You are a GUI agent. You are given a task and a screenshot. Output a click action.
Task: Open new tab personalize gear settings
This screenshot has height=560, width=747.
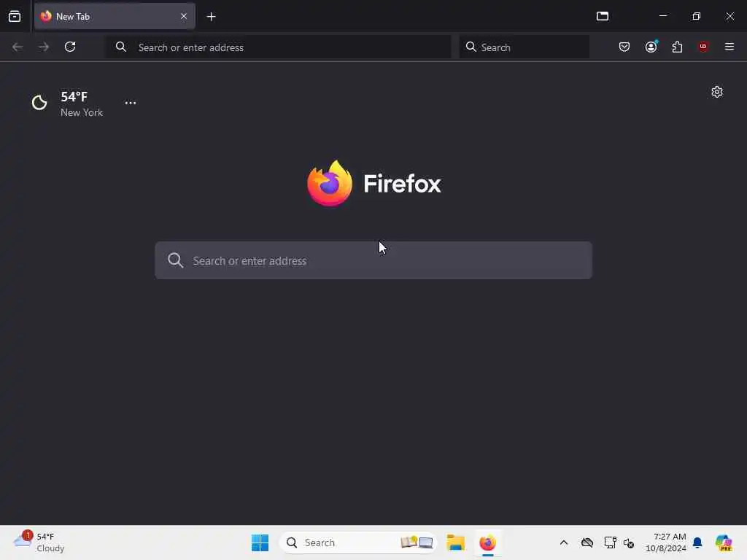coord(717,92)
